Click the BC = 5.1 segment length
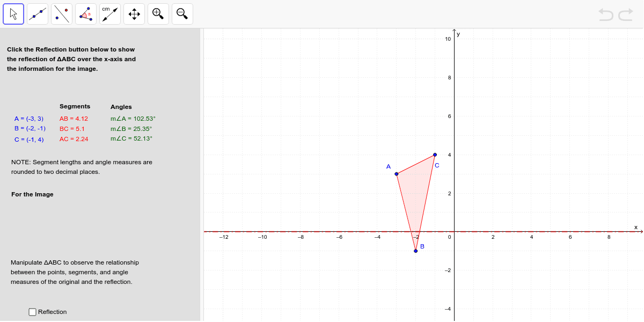Viewport: 644px width, 322px height. [x=72, y=129]
